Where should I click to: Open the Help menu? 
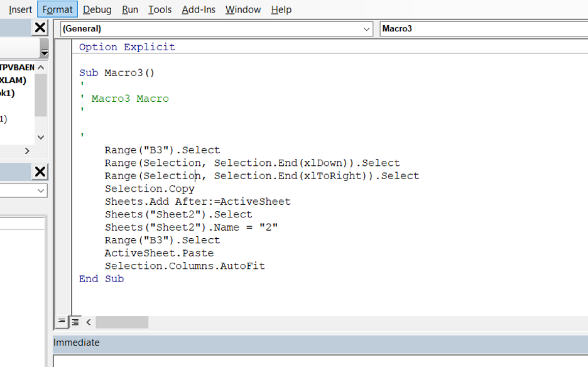[281, 9]
